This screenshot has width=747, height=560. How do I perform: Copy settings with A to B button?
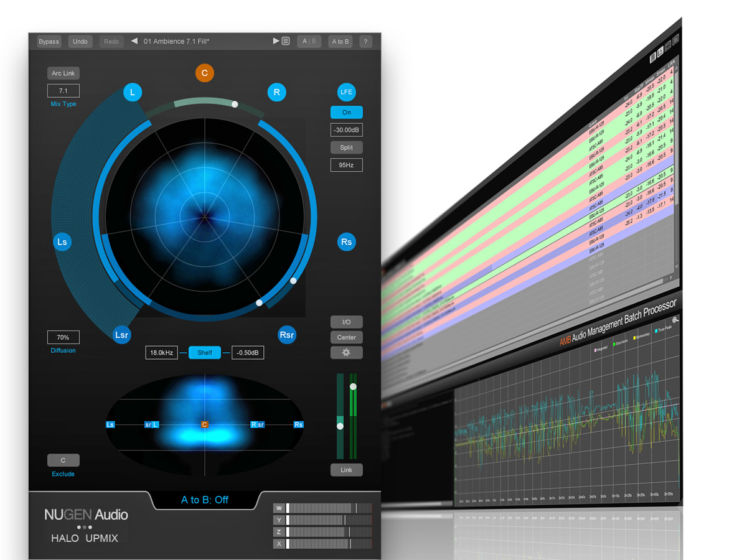341,42
